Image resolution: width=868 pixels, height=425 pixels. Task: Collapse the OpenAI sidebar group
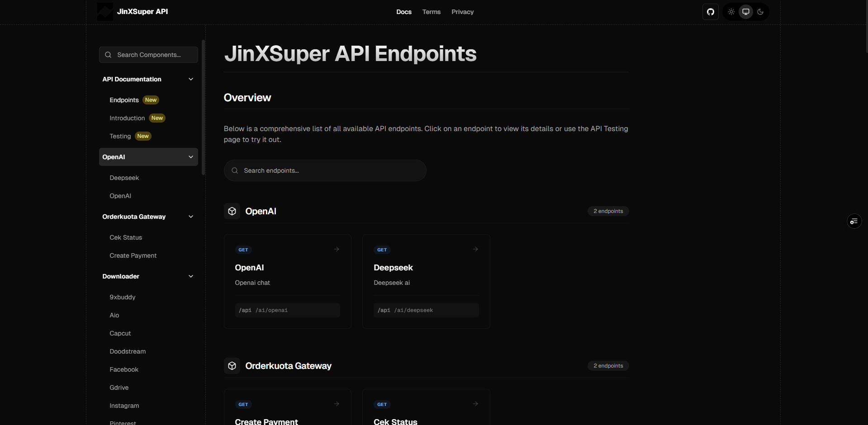pos(190,157)
